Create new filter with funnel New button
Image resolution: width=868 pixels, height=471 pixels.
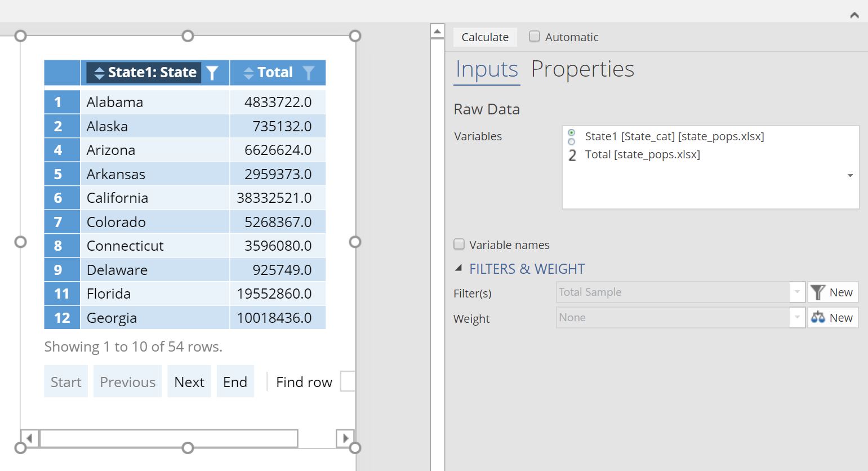833,292
